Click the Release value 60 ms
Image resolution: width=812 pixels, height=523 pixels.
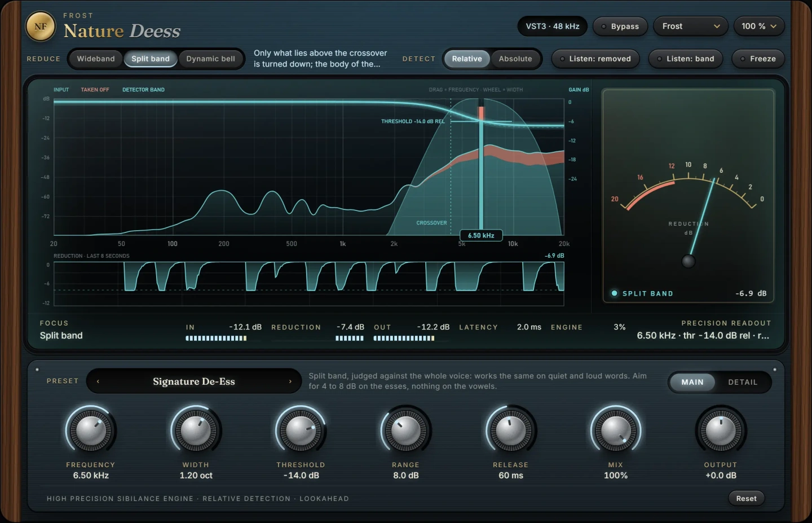(x=511, y=476)
